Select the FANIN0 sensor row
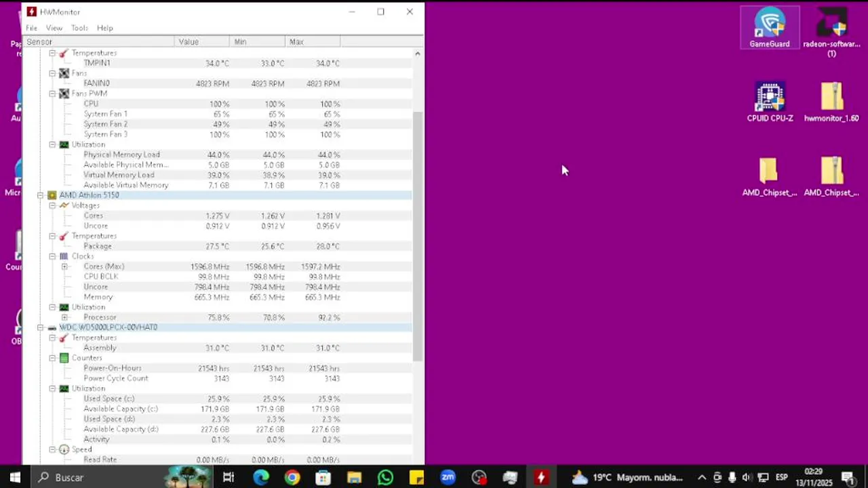Viewport: 868px width, 488px height. [x=217, y=83]
